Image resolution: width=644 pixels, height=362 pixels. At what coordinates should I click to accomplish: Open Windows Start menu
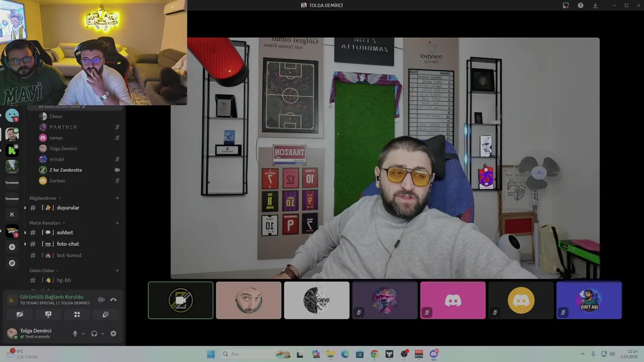point(211,354)
